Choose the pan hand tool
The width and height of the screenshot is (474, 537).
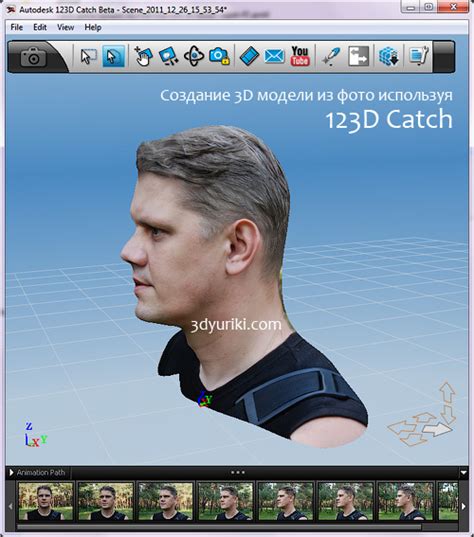point(144,56)
